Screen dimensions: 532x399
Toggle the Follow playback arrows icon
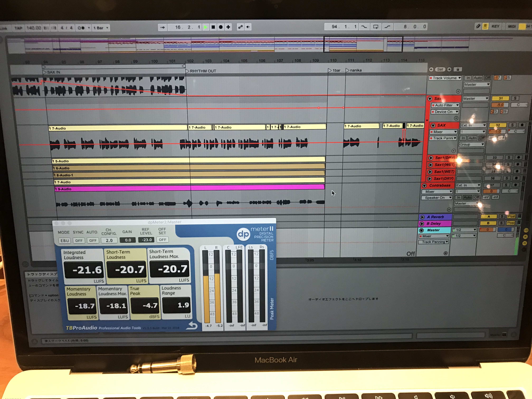(162, 27)
